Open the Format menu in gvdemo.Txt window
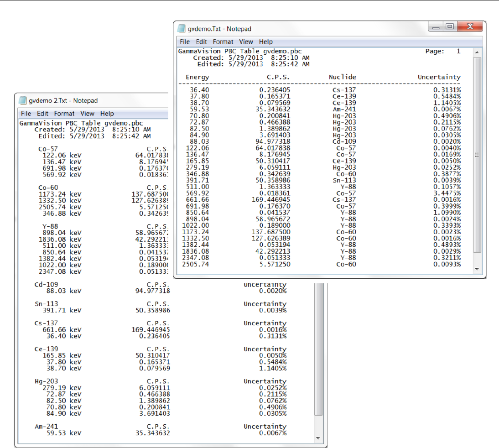Viewport: 499px width, 448px height. click(224, 42)
